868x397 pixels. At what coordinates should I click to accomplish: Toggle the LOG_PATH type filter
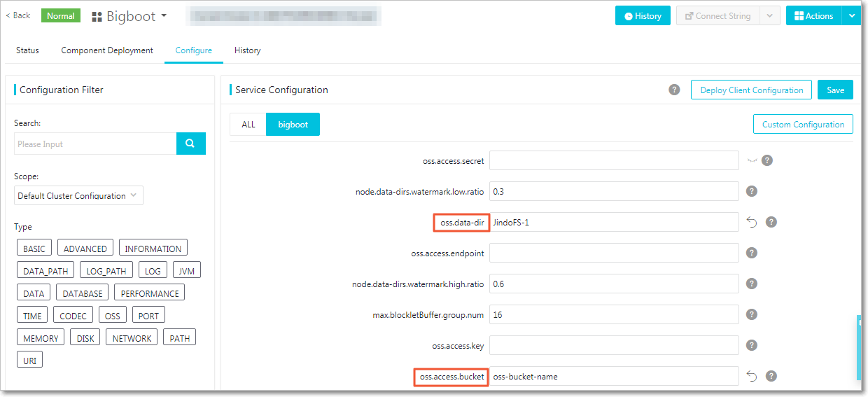pyautogui.click(x=106, y=271)
